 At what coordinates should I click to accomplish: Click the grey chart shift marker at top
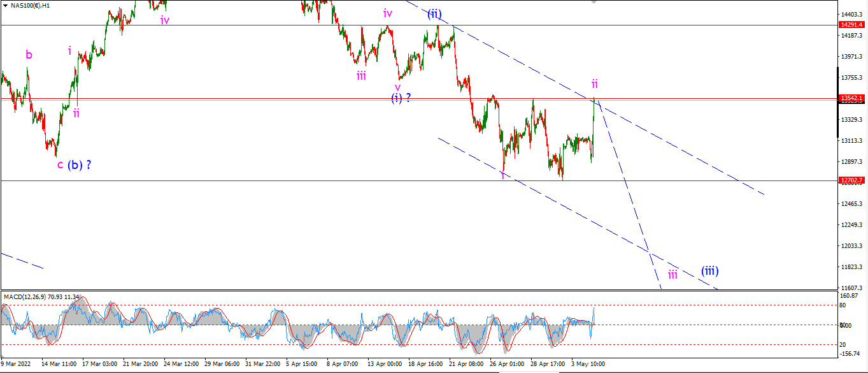pos(594,2)
